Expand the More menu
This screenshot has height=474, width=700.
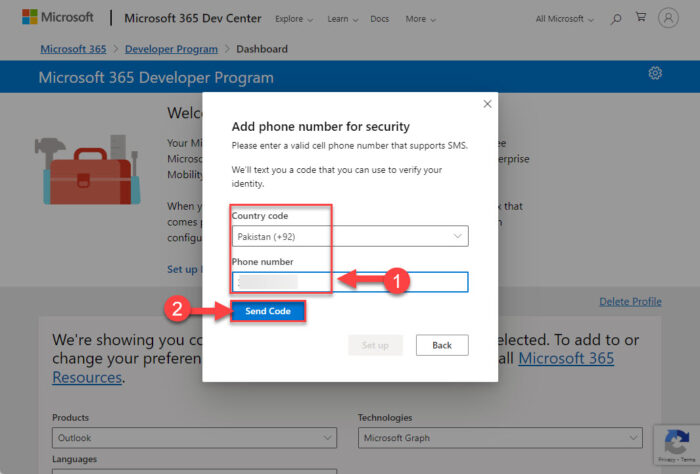[420, 19]
